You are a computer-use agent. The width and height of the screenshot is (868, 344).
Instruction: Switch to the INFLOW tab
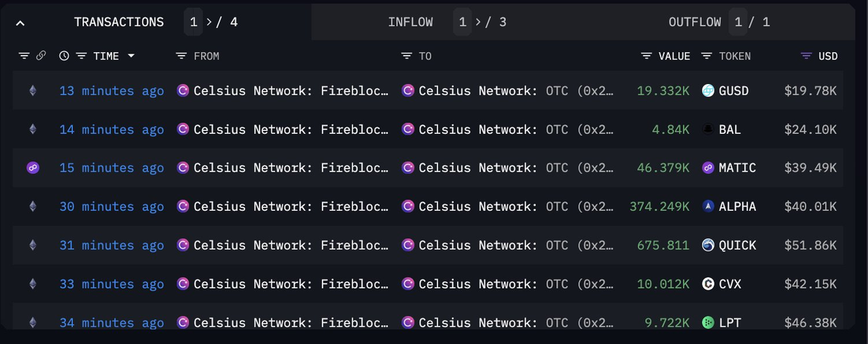click(x=410, y=22)
